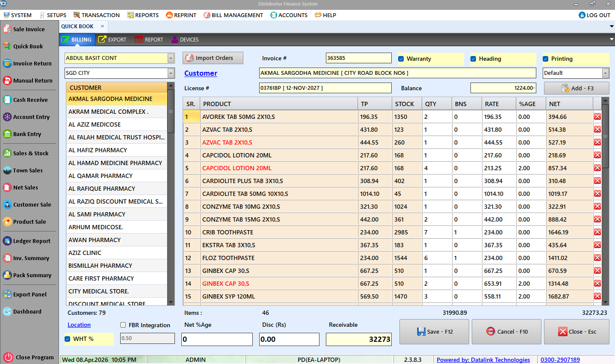Open the Location link
The image size is (615, 364).
coord(79,325)
